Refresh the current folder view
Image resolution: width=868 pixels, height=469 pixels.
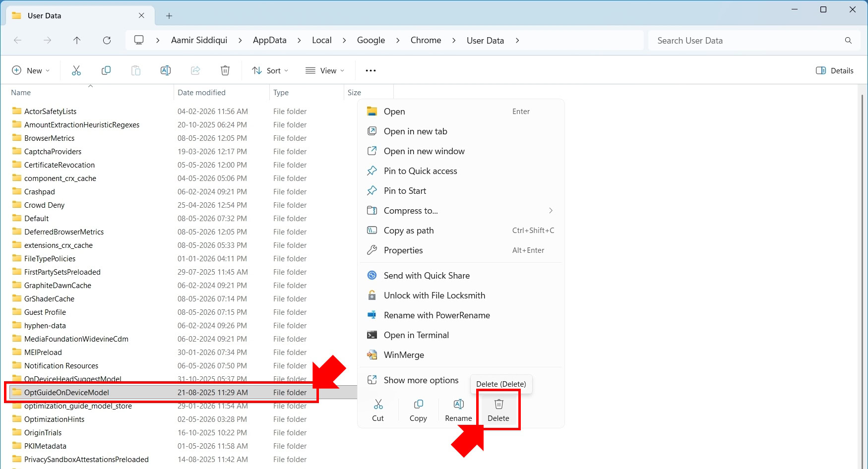[x=107, y=40]
